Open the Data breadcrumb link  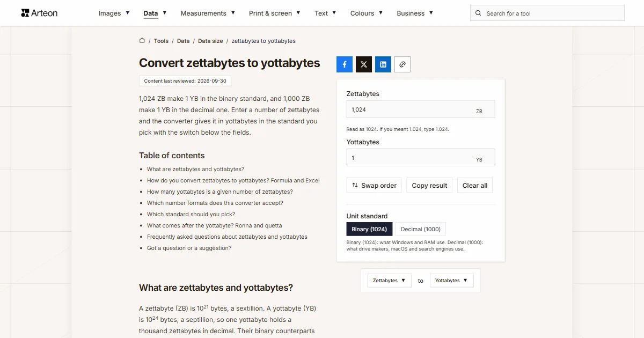184,41
